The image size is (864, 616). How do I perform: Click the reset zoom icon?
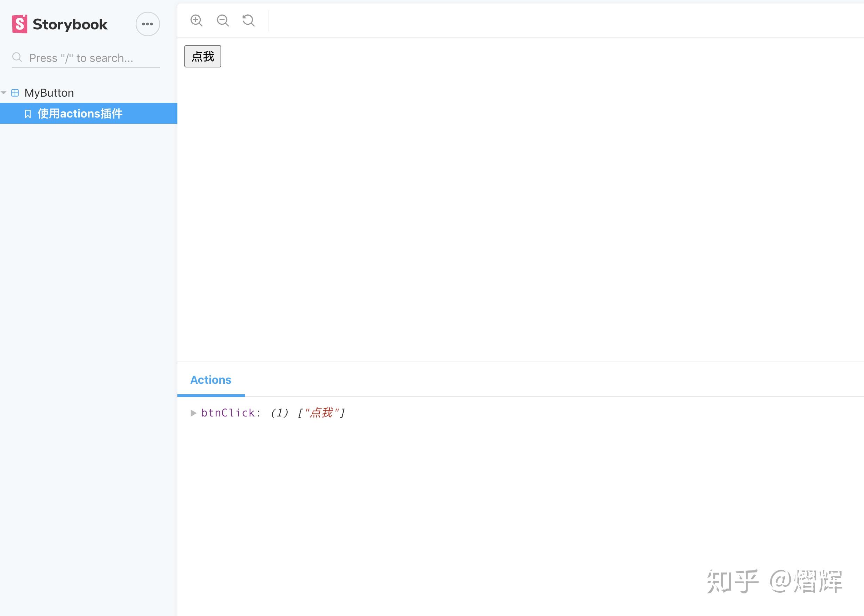pos(248,21)
